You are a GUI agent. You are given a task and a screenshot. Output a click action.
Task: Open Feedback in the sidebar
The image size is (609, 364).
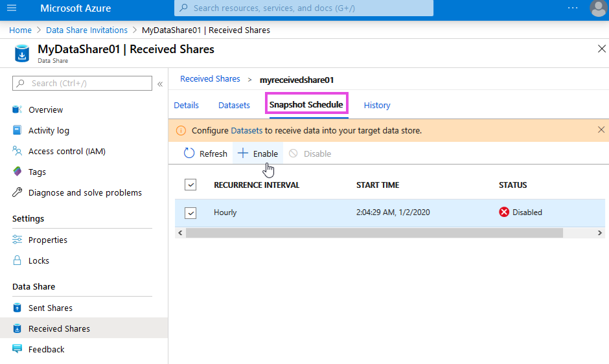[x=46, y=349]
